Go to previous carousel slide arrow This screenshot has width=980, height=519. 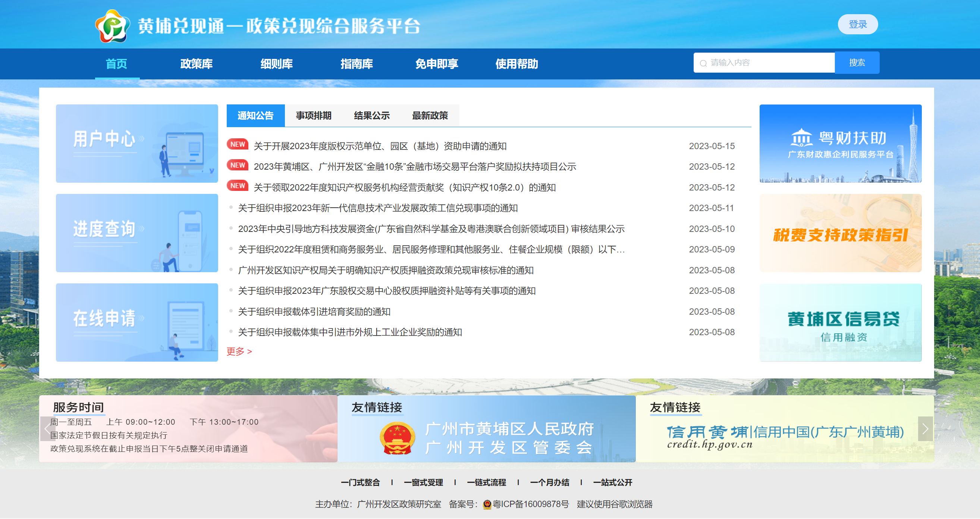tap(48, 429)
